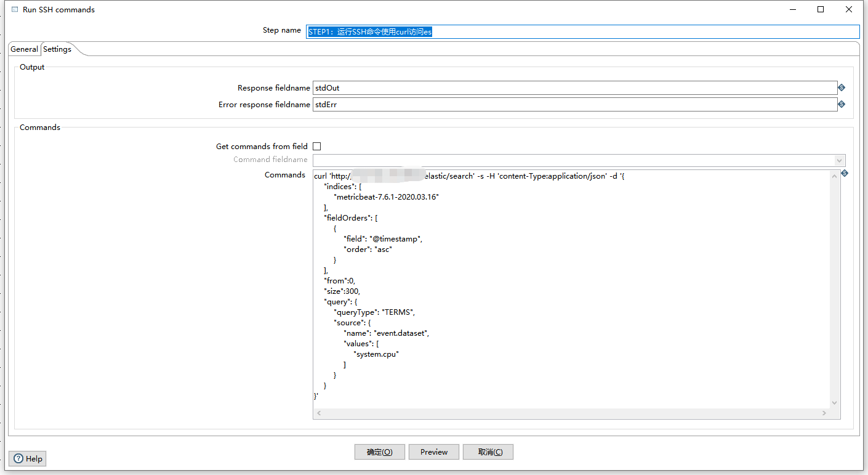Click the Help button
The width and height of the screenshot is (868, 475).
point(27,458)
